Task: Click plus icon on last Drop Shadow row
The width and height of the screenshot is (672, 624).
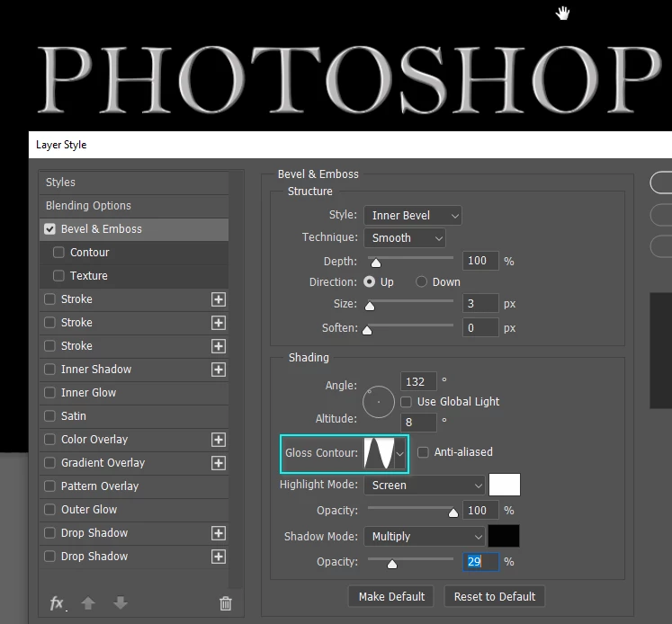Action: (219, 557)
